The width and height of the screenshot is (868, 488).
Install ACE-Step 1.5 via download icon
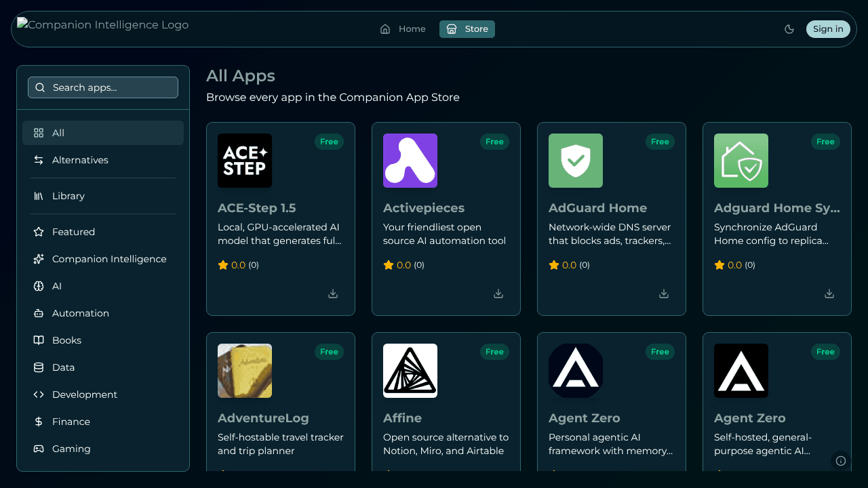point(333,293)
